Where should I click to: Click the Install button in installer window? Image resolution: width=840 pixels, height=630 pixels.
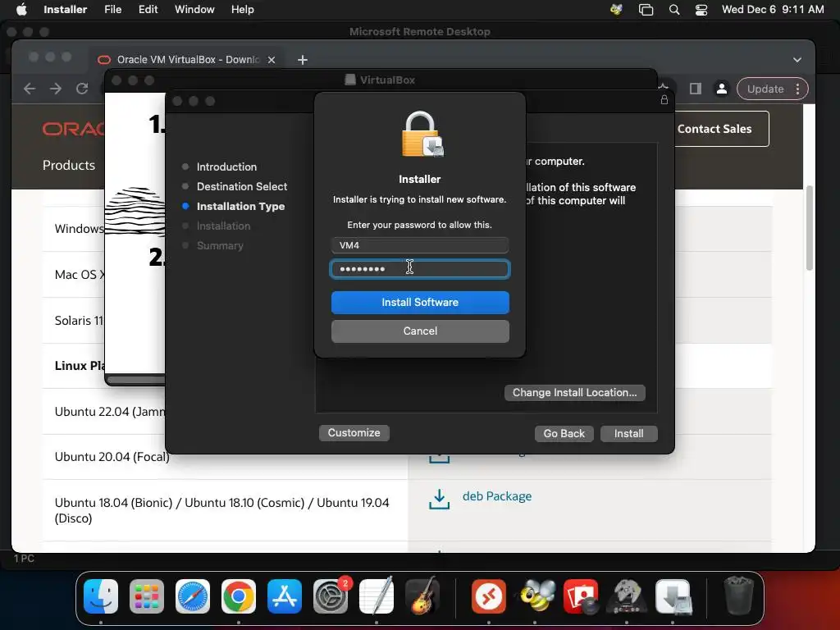pos(629,433)
